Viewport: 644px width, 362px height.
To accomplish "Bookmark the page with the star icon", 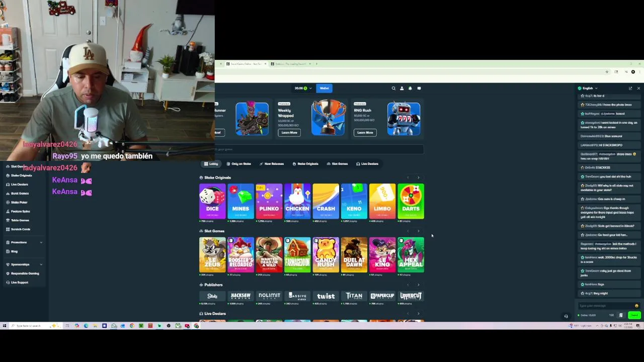I will (607, 72).
